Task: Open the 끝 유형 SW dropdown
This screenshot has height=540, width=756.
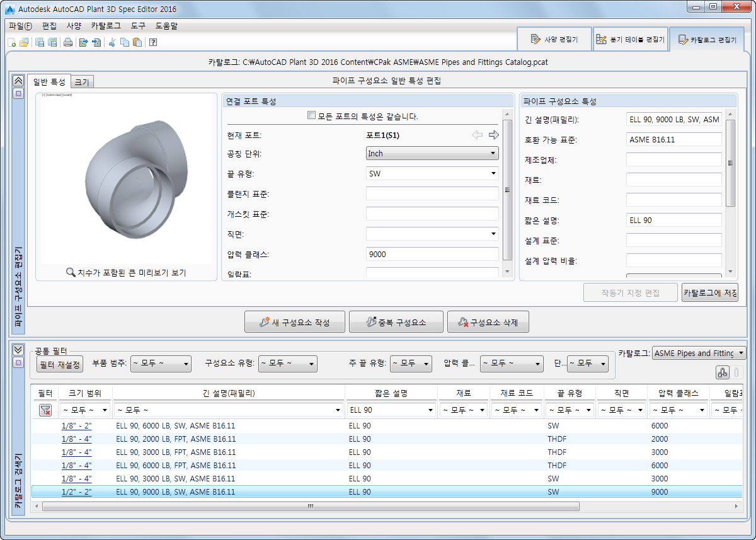Action: tap(432, 173)
